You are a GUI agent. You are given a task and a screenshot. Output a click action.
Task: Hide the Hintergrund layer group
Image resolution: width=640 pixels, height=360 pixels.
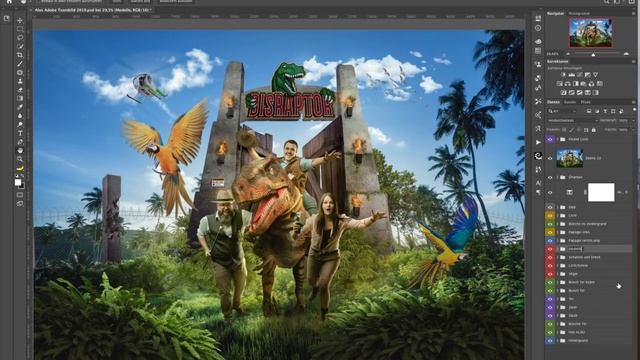550,340
